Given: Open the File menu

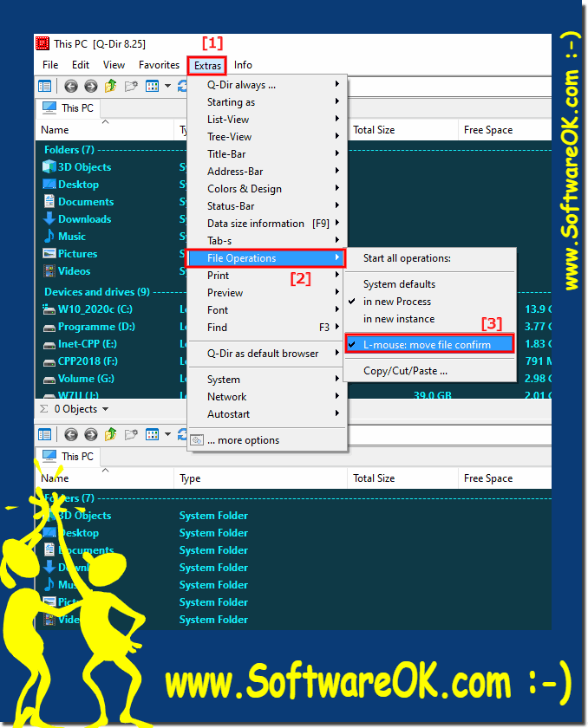Looking at the screenshot, I should [x=50, y=65].
